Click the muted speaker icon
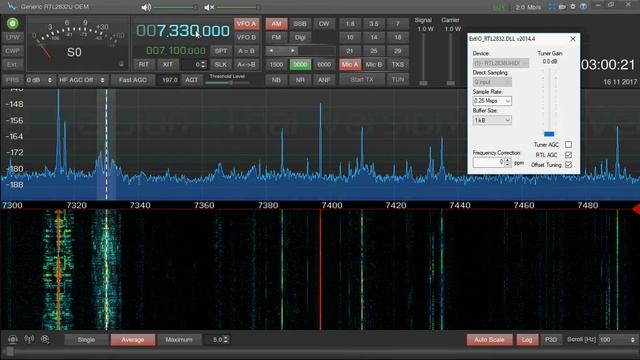Screen dimensions: 640x360 [209, 7]
